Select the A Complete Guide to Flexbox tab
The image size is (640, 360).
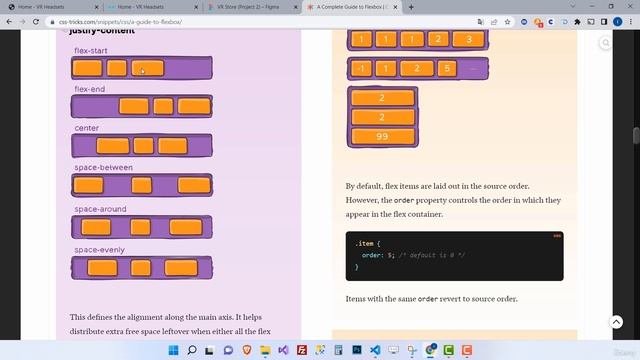click(x=352, y=7)
